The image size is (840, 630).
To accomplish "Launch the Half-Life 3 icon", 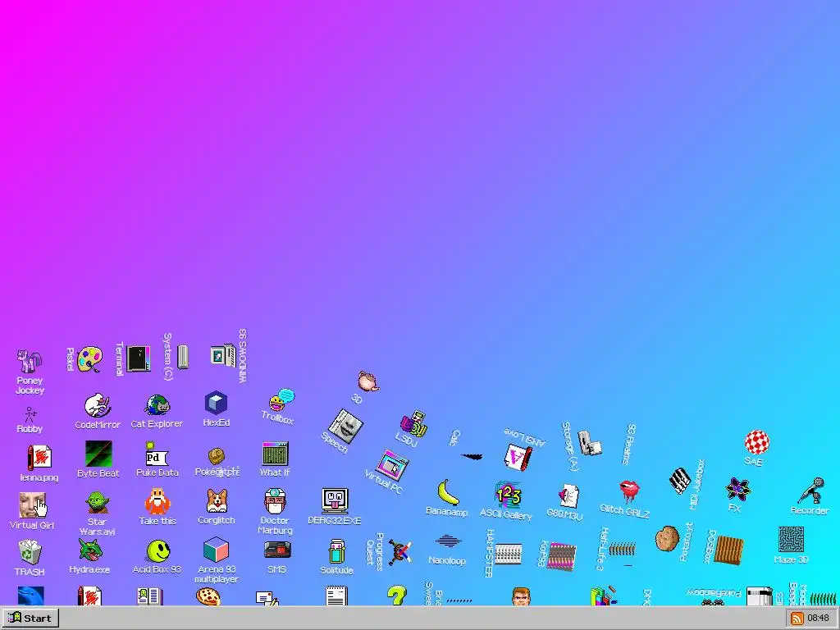I will click(623, 549).
